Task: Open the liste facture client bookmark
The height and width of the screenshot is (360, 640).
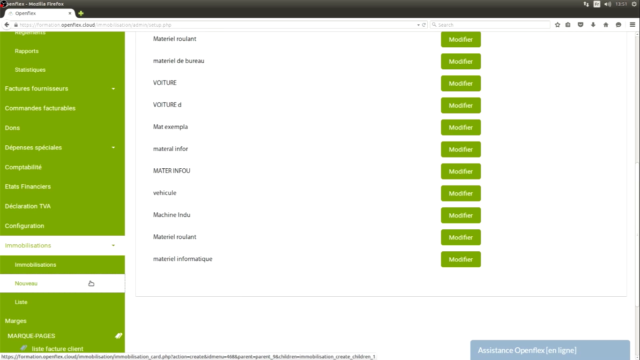Action: (57, 349)
